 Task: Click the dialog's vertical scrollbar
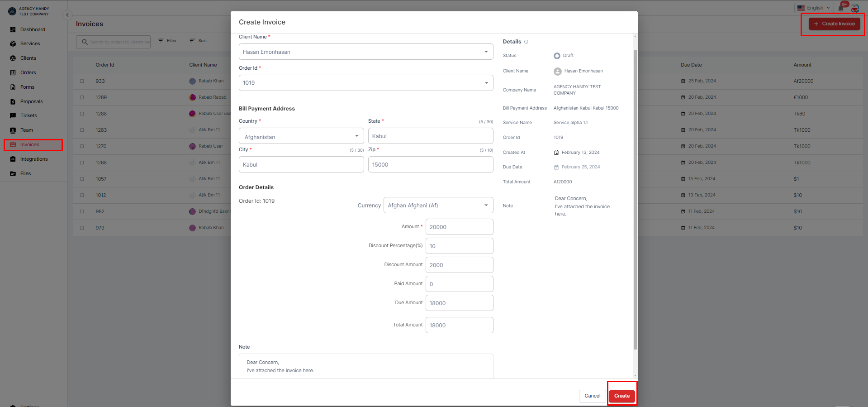point(635,199)
